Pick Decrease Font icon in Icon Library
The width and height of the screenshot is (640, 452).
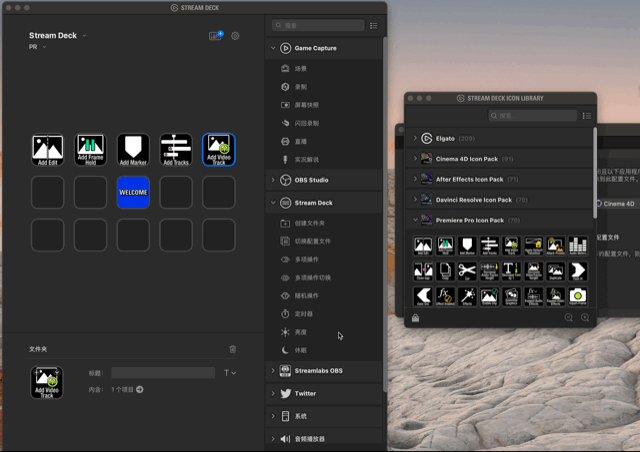pos(511,271)
